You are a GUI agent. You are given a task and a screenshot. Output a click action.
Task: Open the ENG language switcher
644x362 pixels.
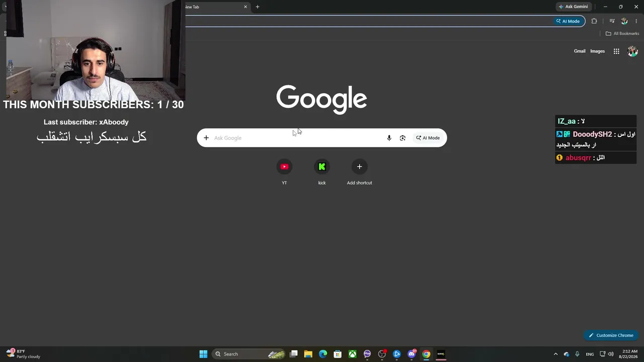pos(590,354)
